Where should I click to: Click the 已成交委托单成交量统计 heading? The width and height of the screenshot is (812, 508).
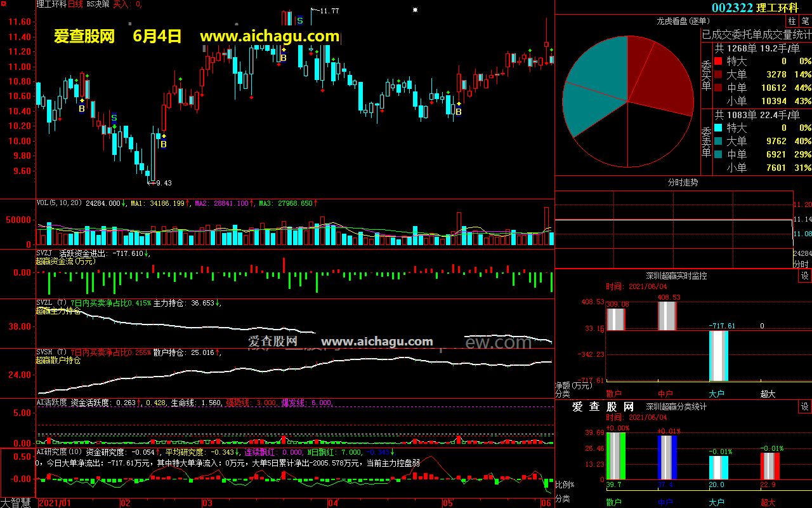756,34
